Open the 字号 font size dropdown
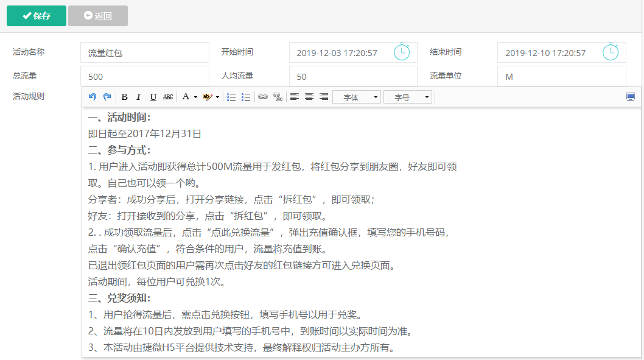The image size is (644, 360). (x=407, y=97)
